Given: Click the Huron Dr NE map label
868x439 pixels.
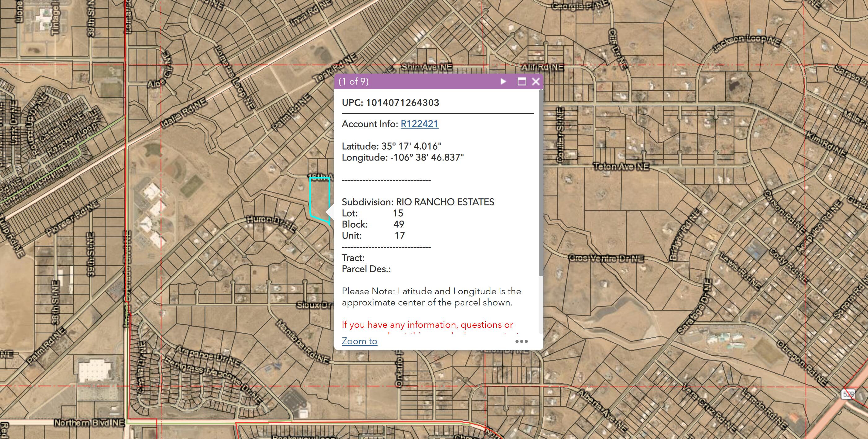Looking at the screenshot, I should tap(271, 223).
